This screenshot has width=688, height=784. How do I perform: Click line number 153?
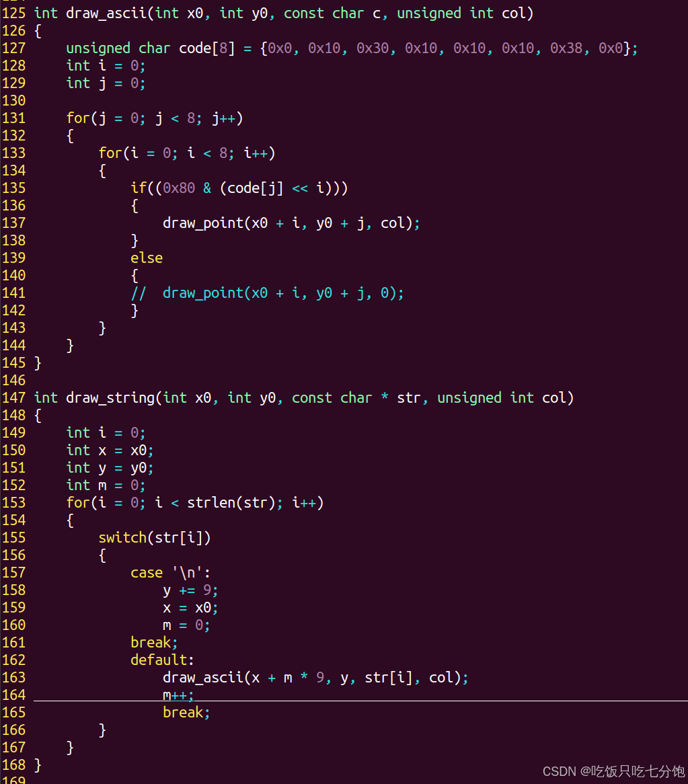click(x=13, y=503)
